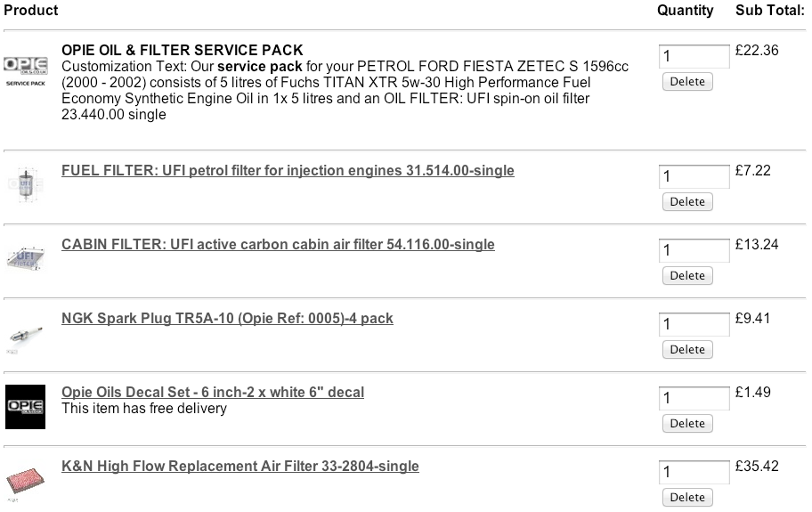Click quantity field for the service pack

pos(694,57)
